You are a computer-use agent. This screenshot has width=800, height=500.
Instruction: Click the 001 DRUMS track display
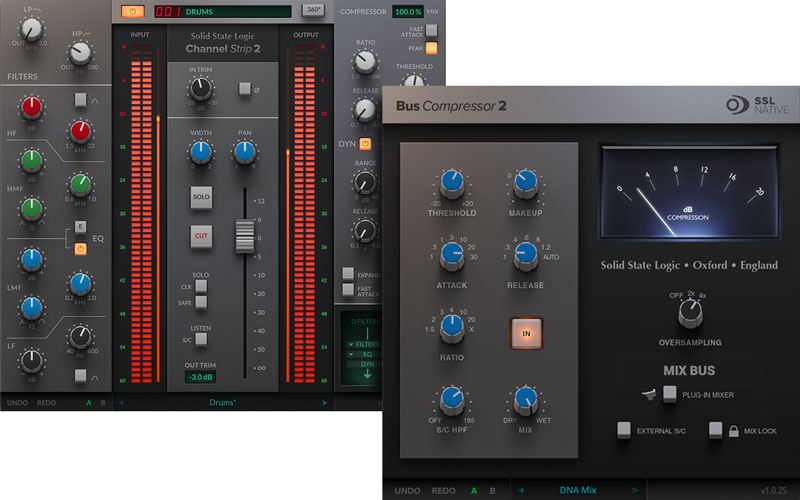[x=222, y=11]
